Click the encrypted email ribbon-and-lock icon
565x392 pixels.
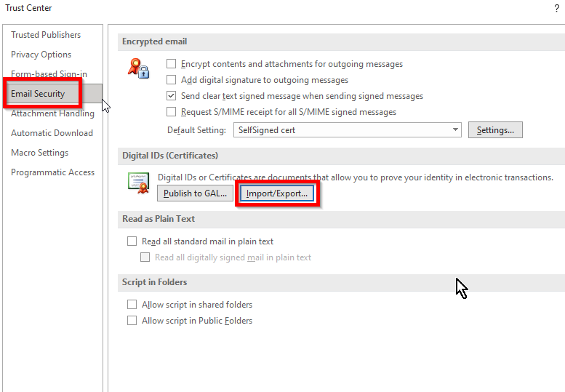click(x=138, y=69)
